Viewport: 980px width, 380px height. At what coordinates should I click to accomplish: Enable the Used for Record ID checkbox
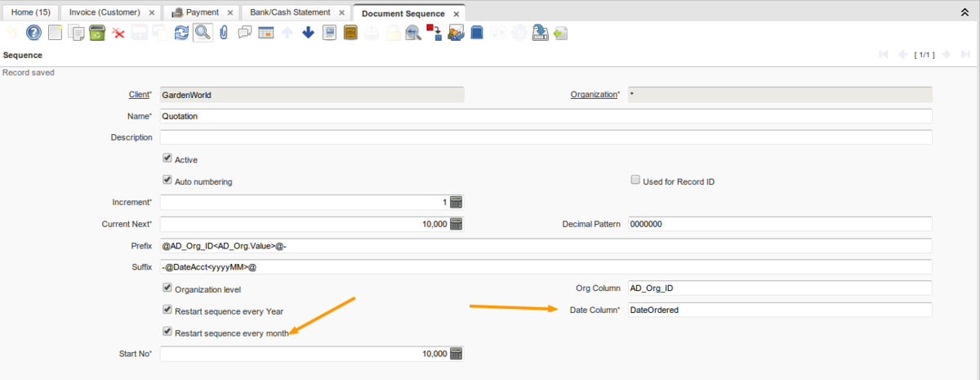click(x=635, y=181)
